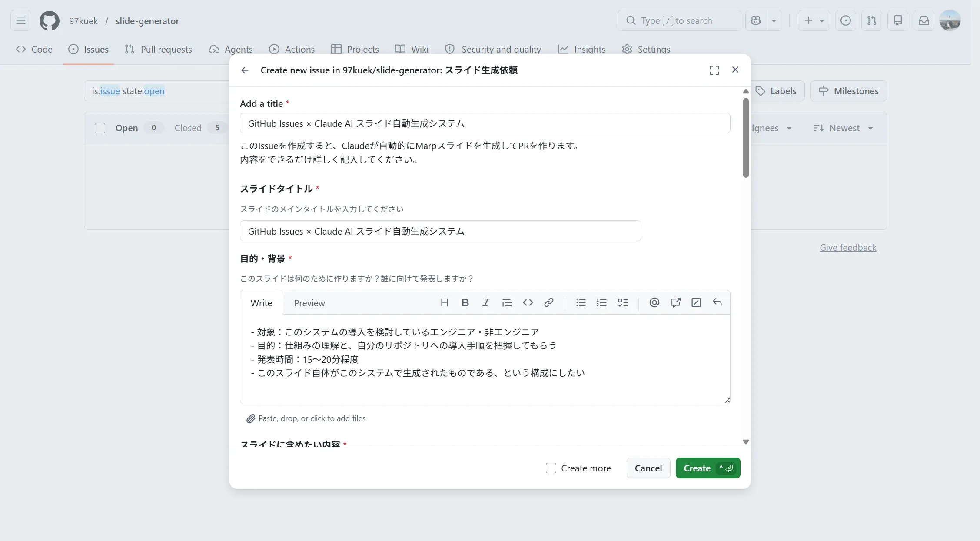
Task: Open the global navigation hamburger menu
Action: 21,20
